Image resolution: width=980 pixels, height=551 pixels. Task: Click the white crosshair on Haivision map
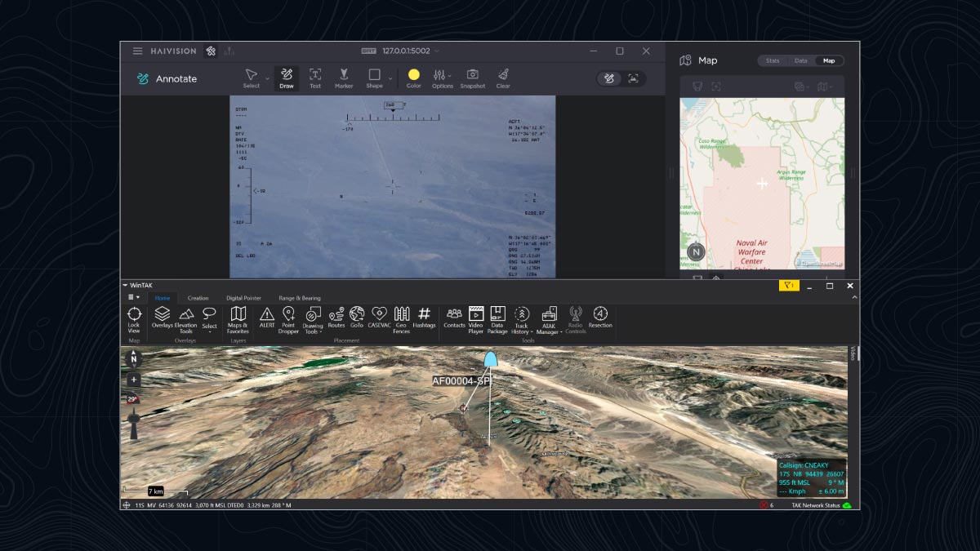click(x=762, y=183)
